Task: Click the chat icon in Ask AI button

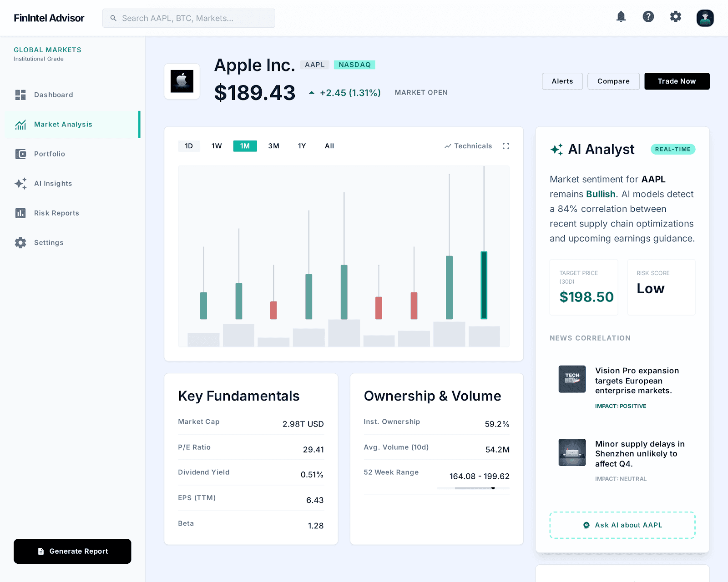Action: (586, 525)
